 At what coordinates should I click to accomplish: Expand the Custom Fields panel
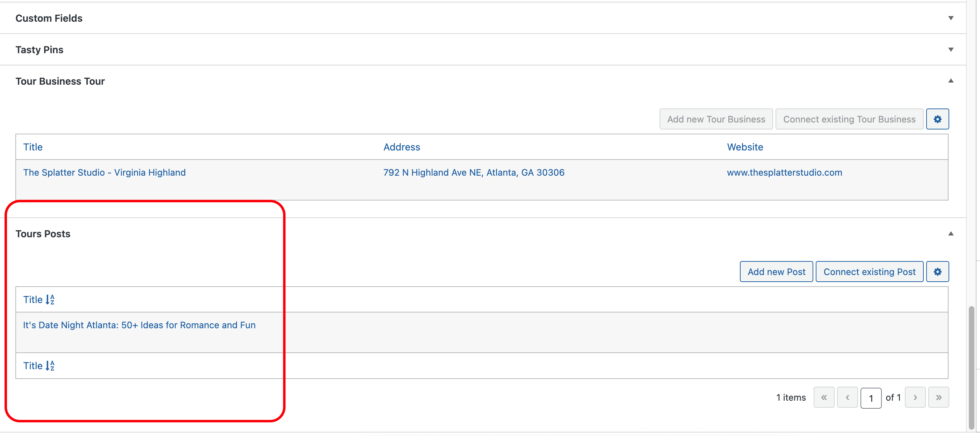coord(950,18)
